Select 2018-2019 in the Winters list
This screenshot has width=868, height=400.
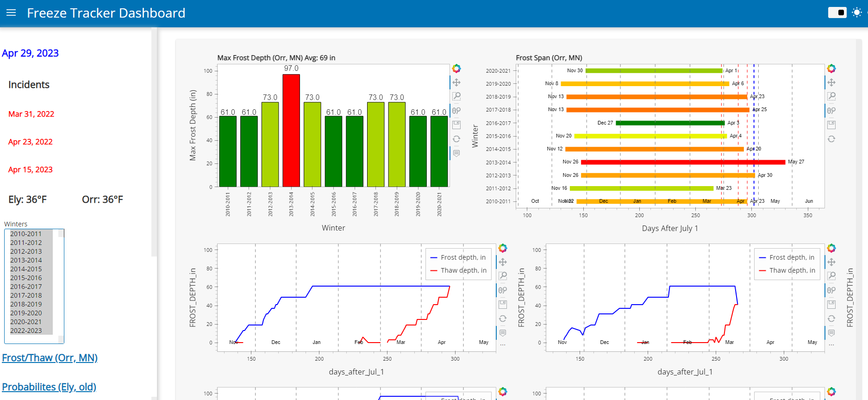31,304
